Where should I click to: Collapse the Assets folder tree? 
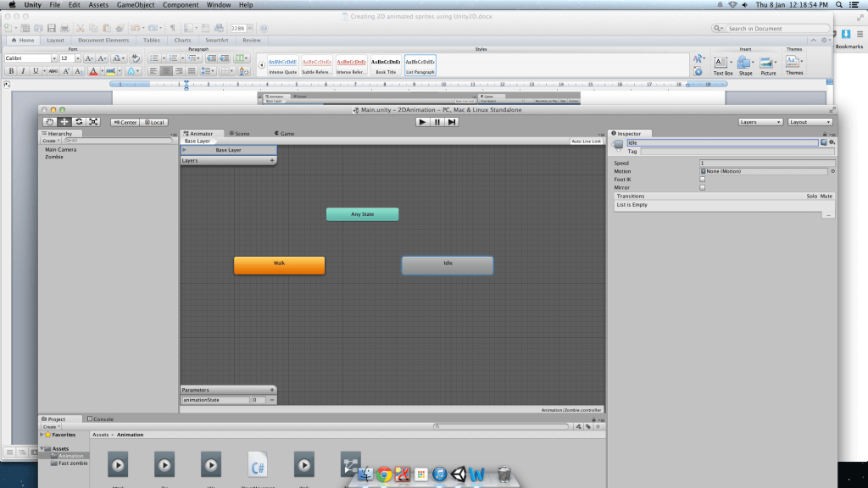click(x=42, y=448)
